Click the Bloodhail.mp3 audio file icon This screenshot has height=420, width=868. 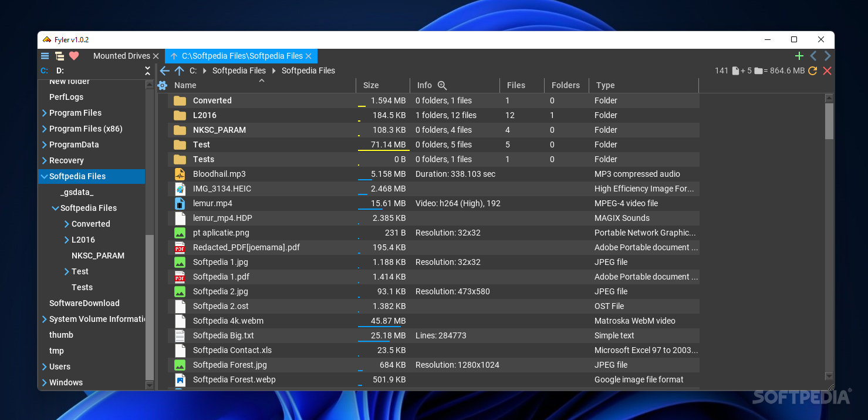click(x=180, y=174)
